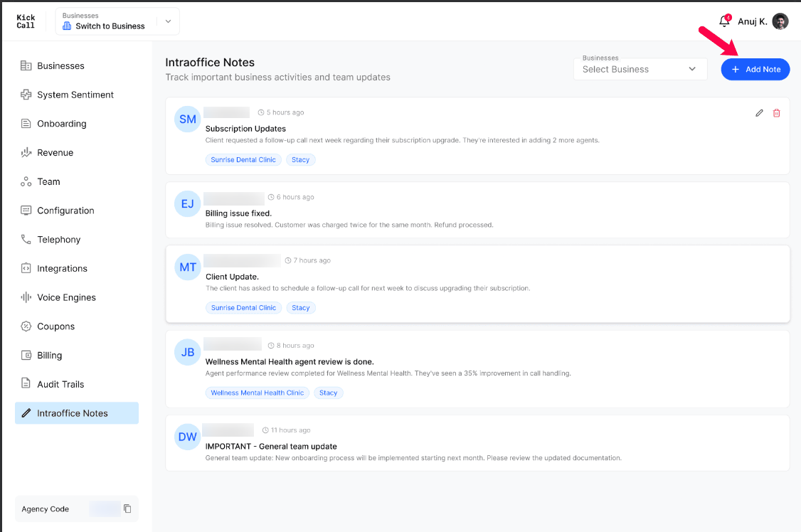801x532 pixels.
Task: Click the Intraoffice Notes pencil icon
Action: pos(26,413)
